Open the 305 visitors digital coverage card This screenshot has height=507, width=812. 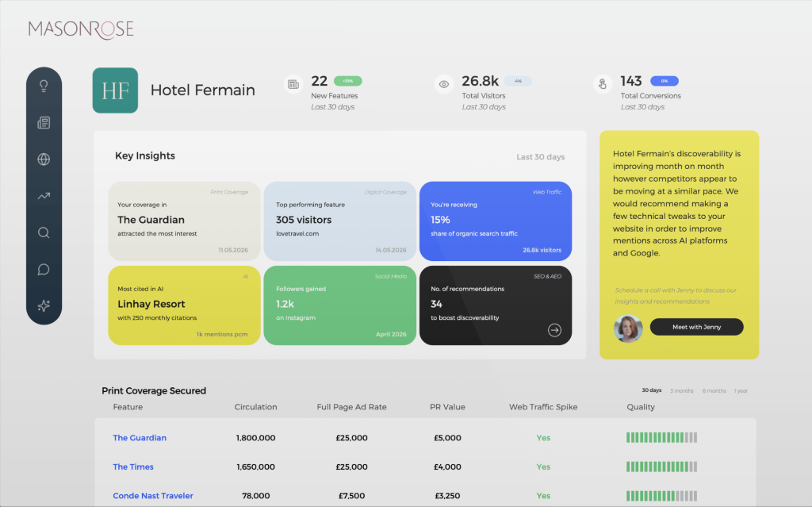point(339,221)
